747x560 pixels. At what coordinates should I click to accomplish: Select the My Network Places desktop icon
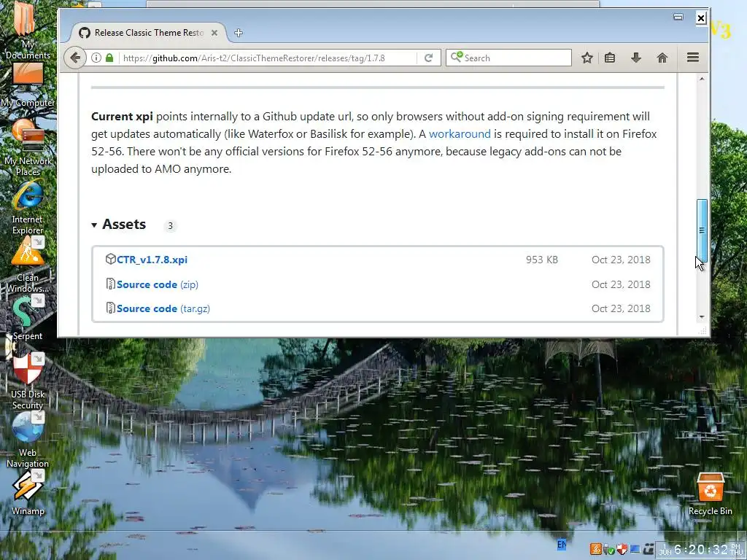[28, 147]
